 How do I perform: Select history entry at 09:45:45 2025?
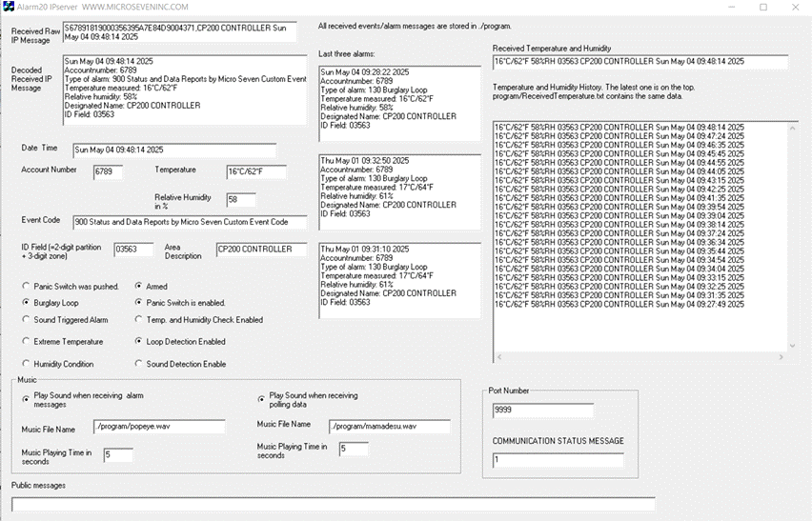[619, 153]
